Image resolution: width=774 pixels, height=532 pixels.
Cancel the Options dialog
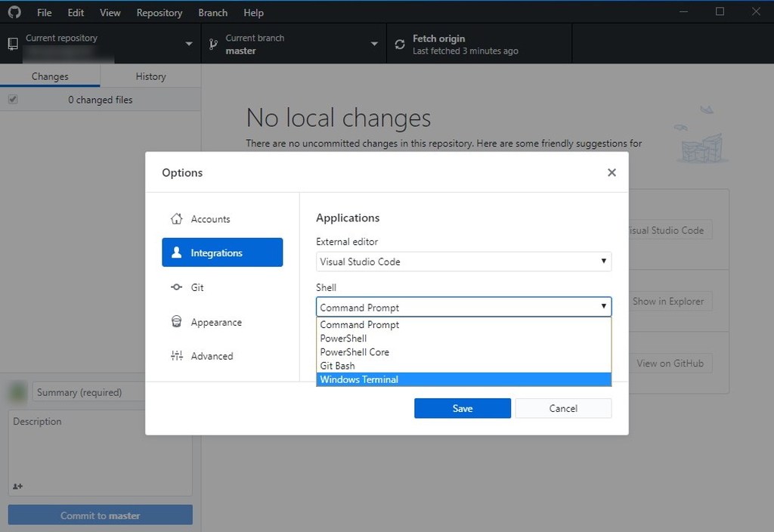[x=563, y=408]
